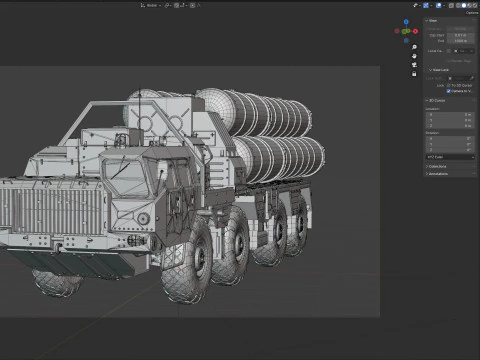Expand the Annotations panel
The width and height of the screenshot is (480, 360).
437,174
